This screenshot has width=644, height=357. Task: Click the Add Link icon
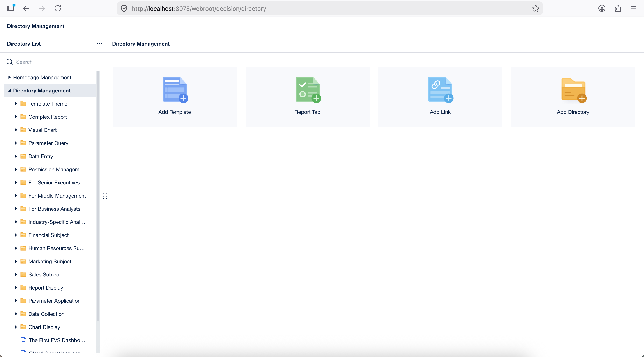tap(441, 90)
